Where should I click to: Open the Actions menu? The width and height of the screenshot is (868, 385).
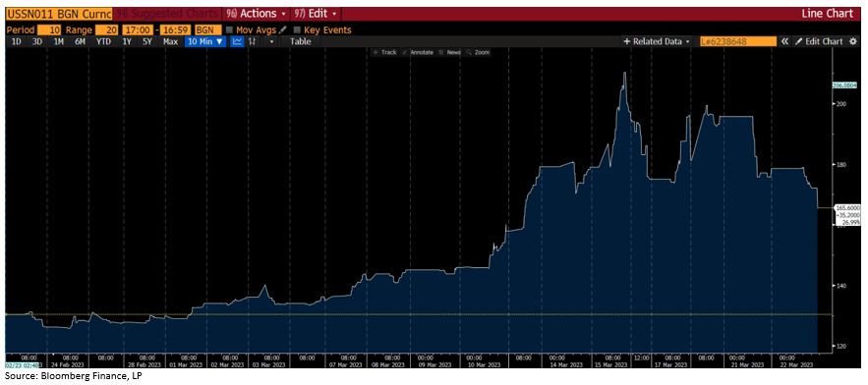[256, 14]
